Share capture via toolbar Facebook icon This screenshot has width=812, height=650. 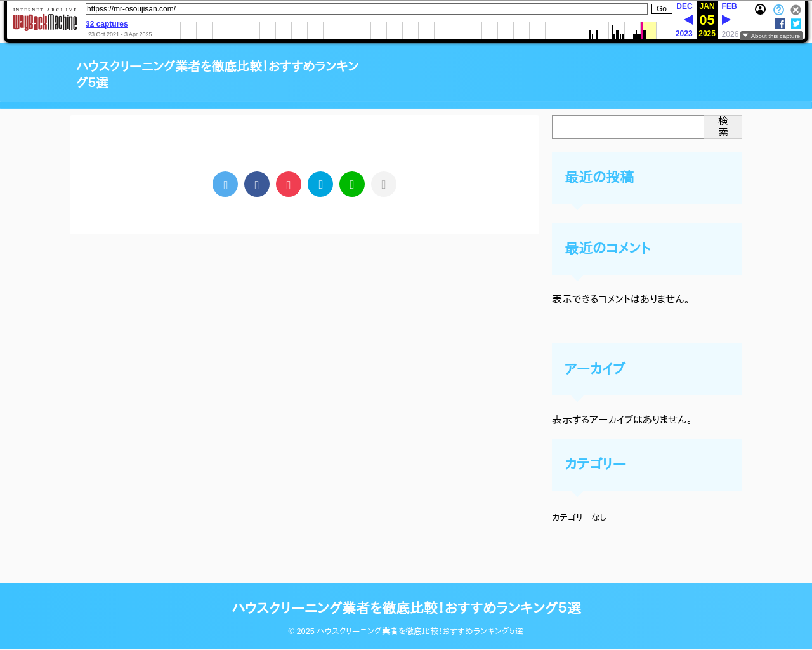click(780, 23)
